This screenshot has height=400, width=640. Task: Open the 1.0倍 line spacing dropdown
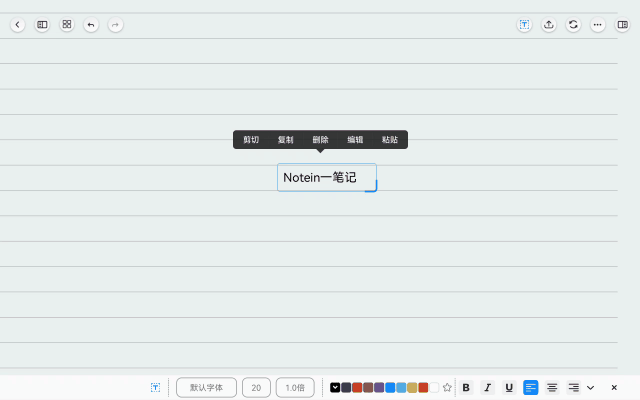pyautogui.click(x=295, y=387)
